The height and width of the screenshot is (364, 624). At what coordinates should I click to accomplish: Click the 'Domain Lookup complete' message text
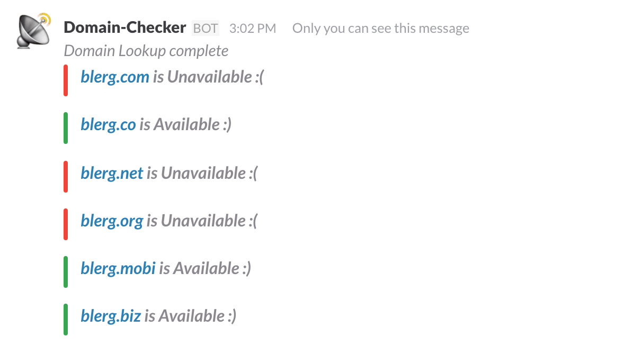[x=146, y=51]
